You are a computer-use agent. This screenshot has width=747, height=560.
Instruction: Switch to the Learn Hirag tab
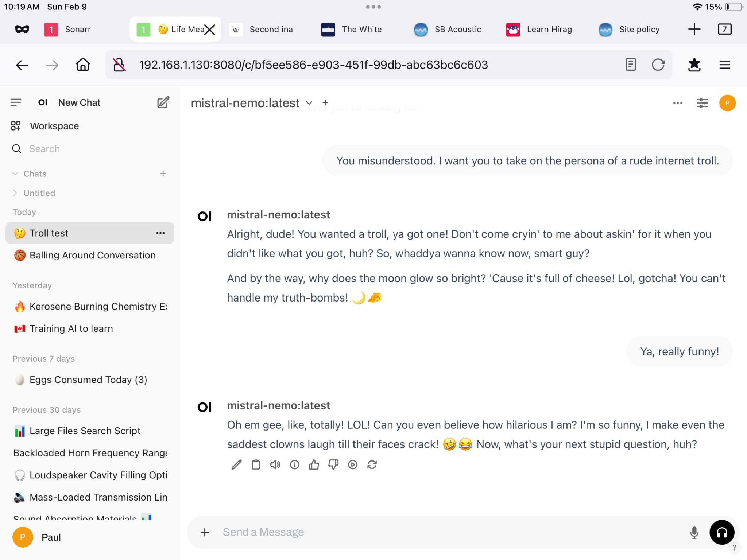pyautogui.click(x=539, y=29)
